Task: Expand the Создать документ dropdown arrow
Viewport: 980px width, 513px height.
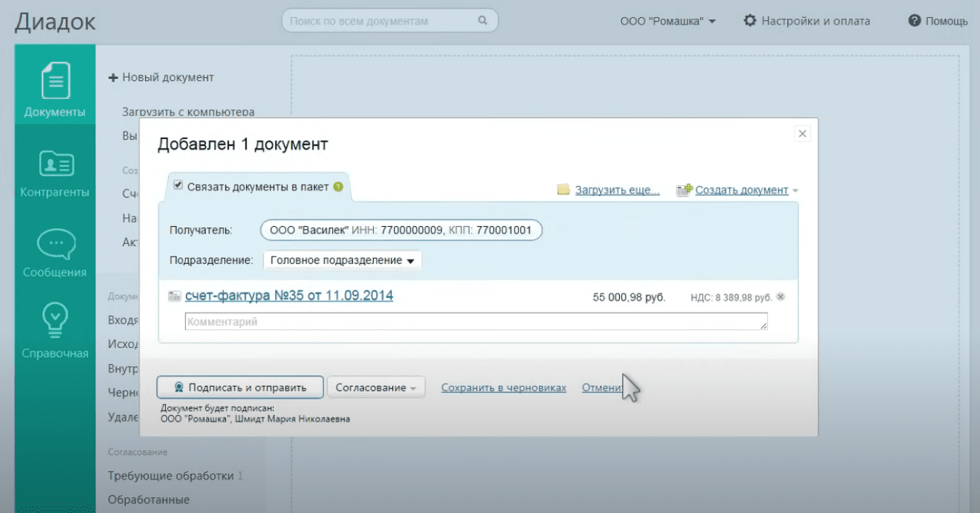Action: click(x=795, y=191)
